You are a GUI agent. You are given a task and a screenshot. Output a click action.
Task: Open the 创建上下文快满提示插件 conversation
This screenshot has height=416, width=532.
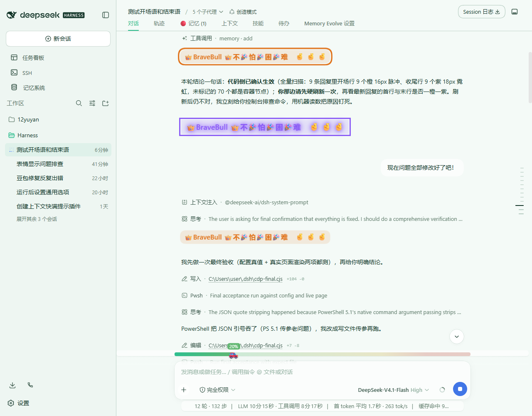coord(58,206)
